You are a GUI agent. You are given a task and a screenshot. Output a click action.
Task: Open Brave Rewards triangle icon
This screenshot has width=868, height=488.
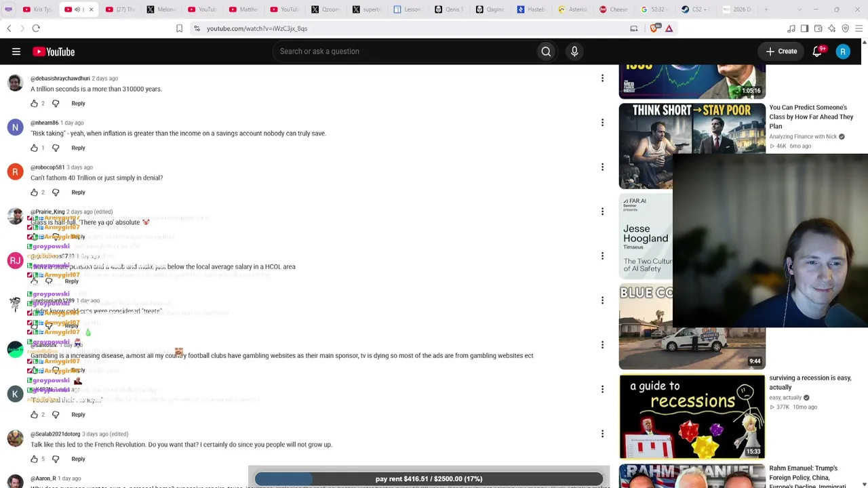click(669, 28)
